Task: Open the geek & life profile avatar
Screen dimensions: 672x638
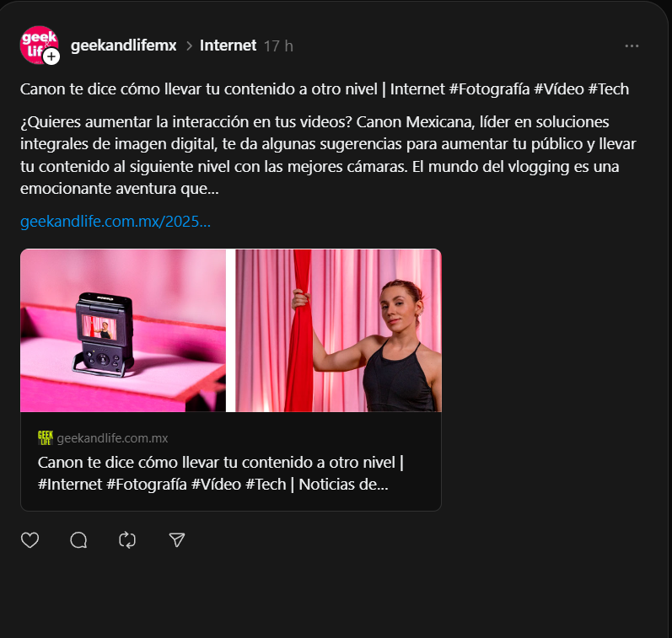Action: (x=39, y=45)
